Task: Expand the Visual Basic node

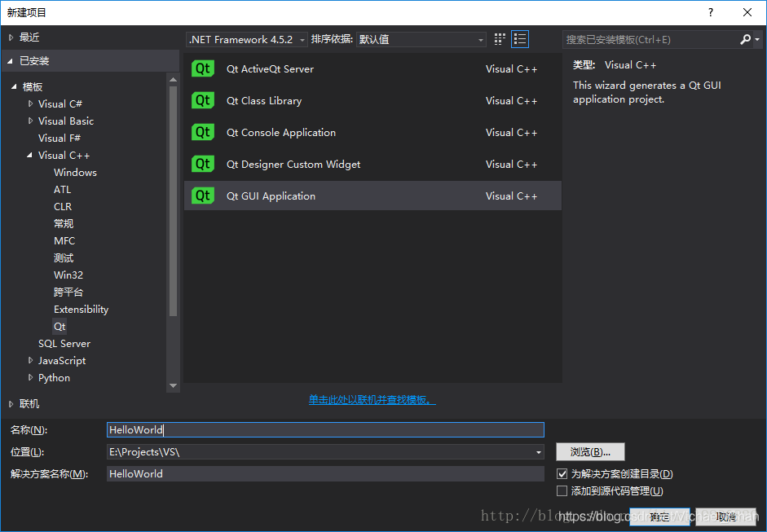Action: [30, 121]
